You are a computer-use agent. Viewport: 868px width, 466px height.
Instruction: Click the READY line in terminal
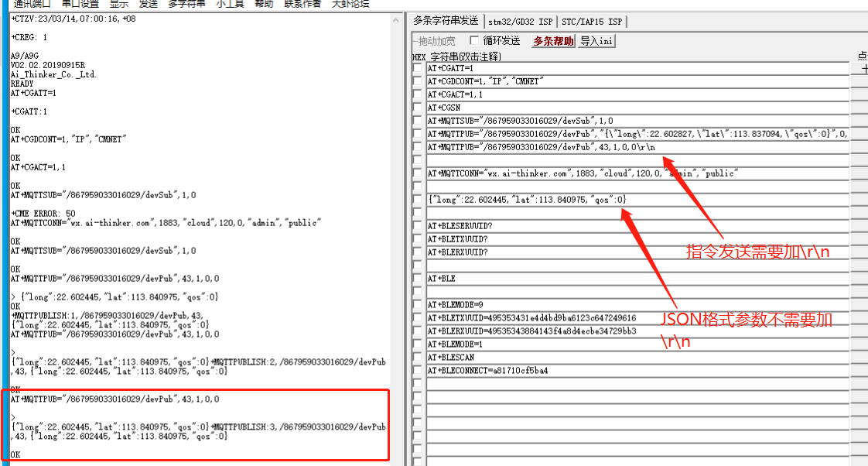tap(22, 84)
